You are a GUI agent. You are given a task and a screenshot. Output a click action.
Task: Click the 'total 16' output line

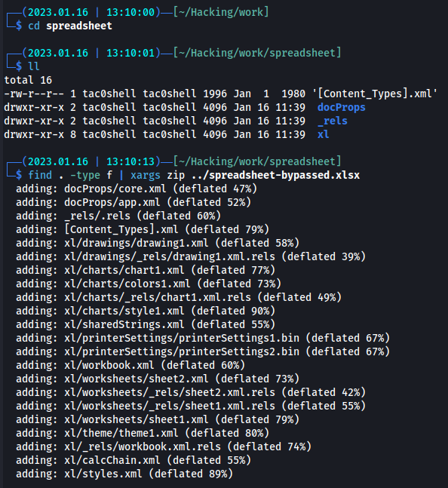point(28,80)
